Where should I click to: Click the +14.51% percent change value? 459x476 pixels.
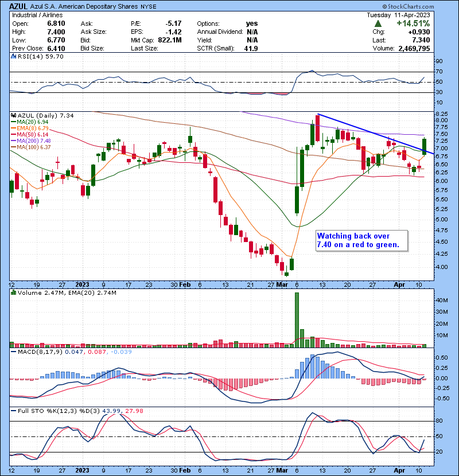[x=413, y=24]
